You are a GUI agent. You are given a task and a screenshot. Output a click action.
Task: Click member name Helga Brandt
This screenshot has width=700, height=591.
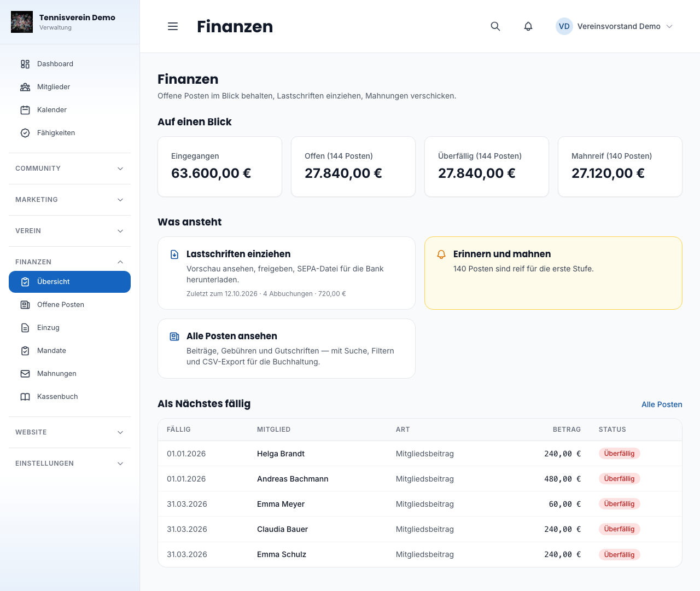click(281, 454)
